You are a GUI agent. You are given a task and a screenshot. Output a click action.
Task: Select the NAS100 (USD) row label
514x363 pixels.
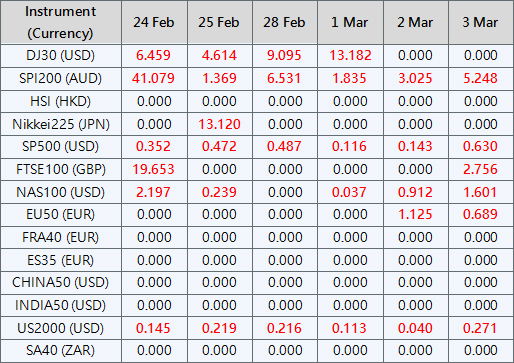[61, 192]
